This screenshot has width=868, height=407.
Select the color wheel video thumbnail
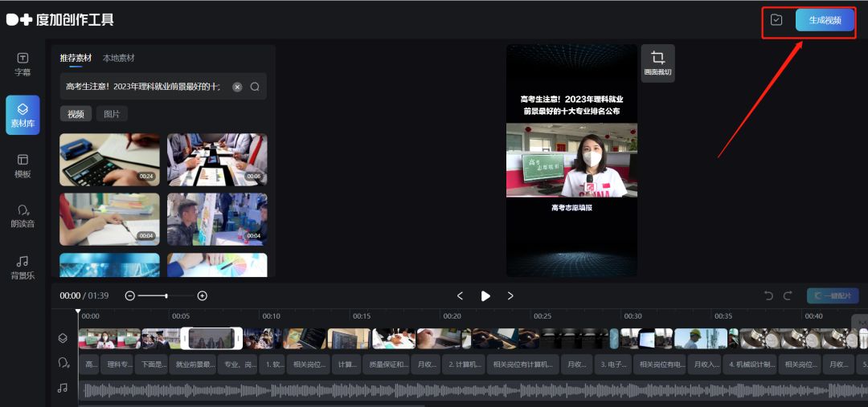click(x=217, y=266)
